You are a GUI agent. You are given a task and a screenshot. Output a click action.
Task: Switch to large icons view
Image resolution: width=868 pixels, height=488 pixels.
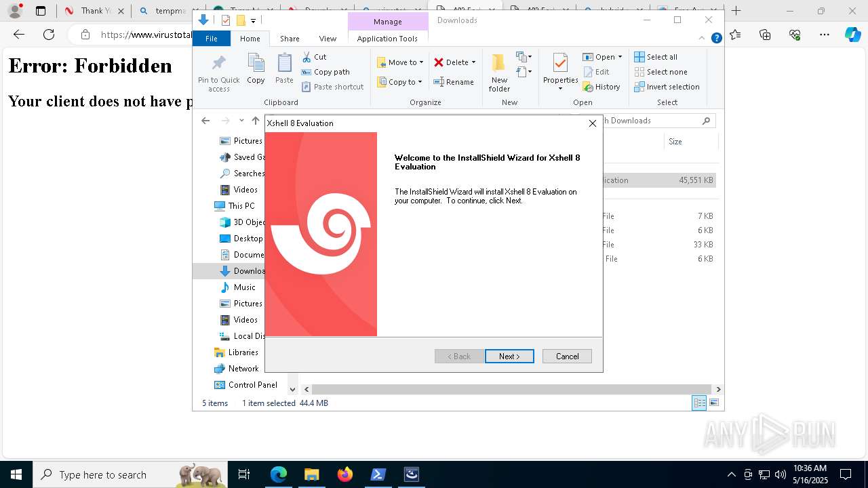714,403
